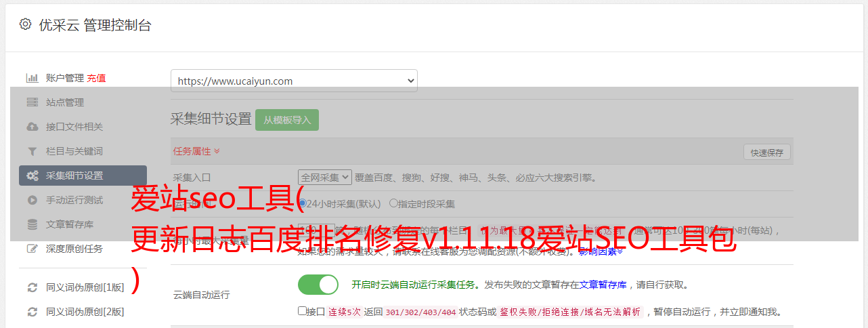The width and height of the screenshot is (868, 328).
Task: Select the 站点管理 server icon
Action: [32, 102]
